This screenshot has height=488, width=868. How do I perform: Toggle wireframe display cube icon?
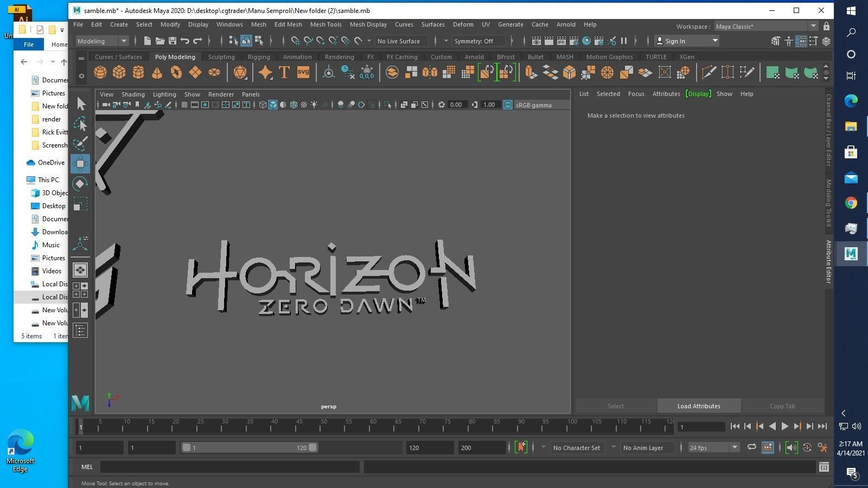point(263,105)
